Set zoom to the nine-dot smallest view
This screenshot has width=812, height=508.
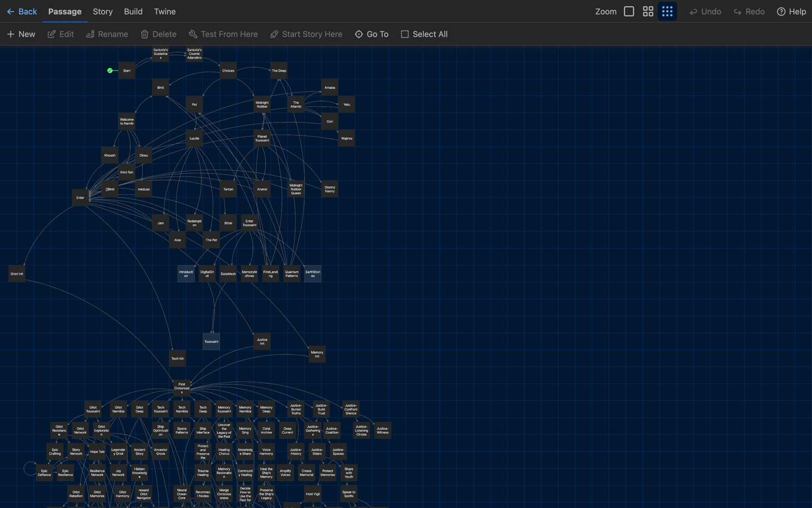pos(667,11)
